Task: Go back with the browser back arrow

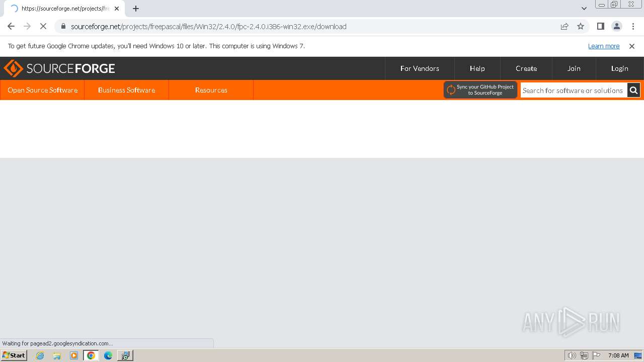Action: [11, 26]
